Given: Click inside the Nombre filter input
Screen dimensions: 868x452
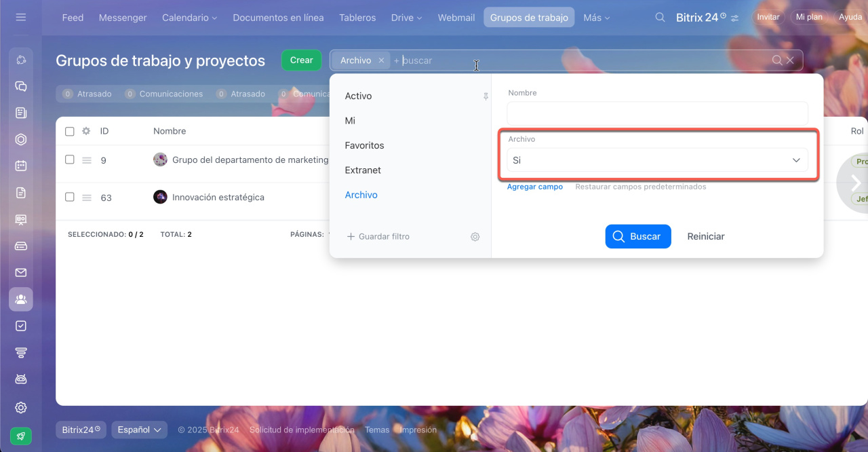Looking at the screenshot, I should (657, 113).
